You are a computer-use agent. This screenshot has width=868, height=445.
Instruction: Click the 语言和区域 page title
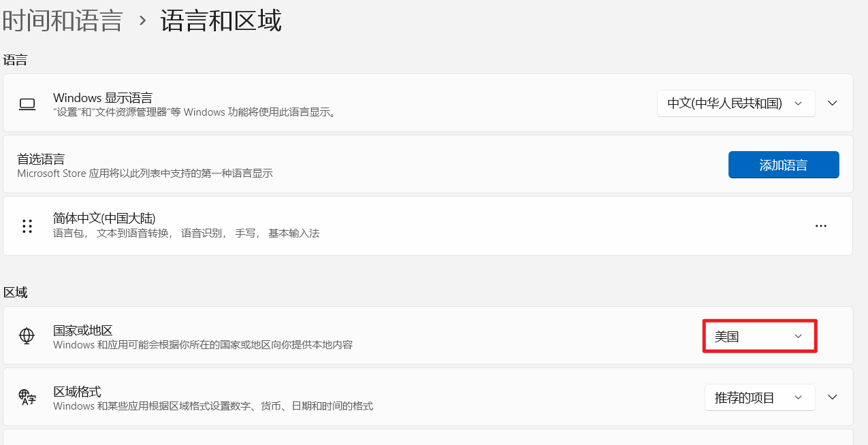(221, 20)
